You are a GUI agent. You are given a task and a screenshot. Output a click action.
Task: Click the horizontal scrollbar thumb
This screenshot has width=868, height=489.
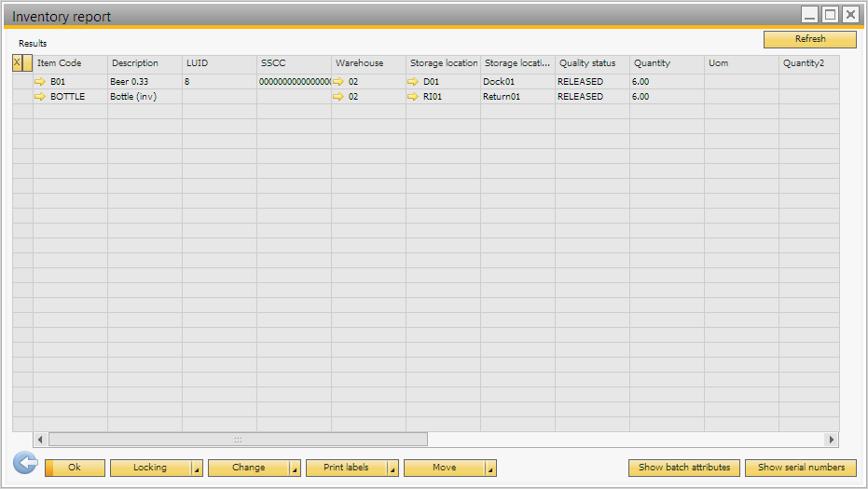pos(238,439)
